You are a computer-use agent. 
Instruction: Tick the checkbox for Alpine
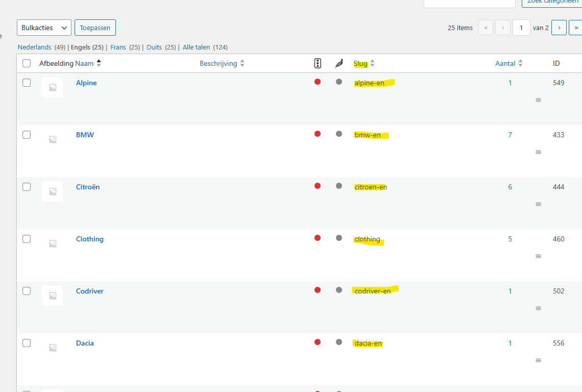coord(27,83)
